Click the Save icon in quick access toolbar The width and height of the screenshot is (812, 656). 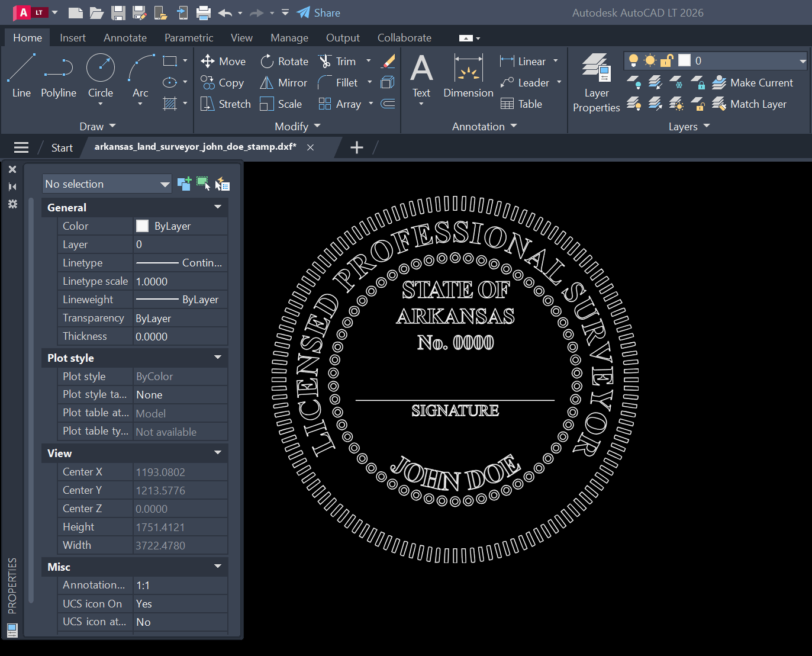[x=118, y=12]
